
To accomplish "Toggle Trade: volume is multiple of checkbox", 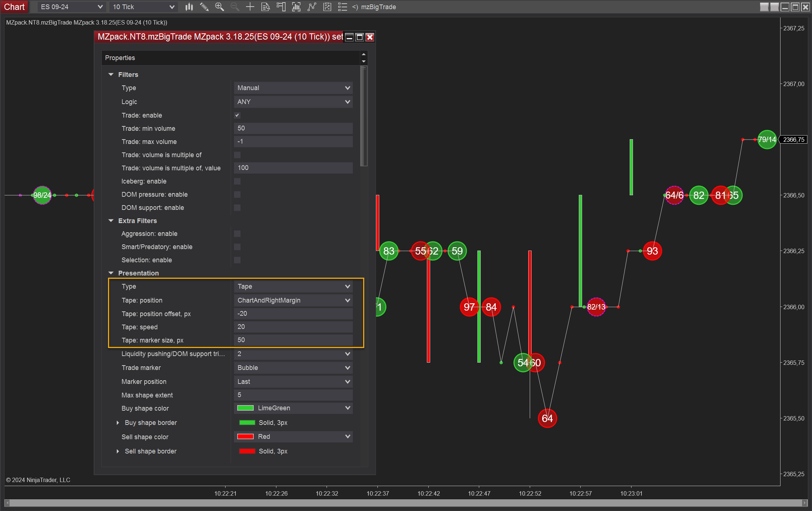I will (x=237, y=155).
